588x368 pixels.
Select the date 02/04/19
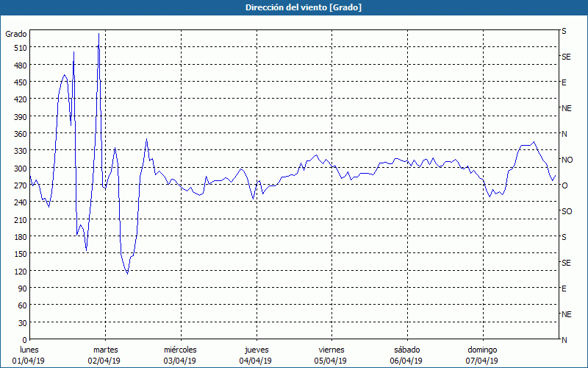[104, 361]
